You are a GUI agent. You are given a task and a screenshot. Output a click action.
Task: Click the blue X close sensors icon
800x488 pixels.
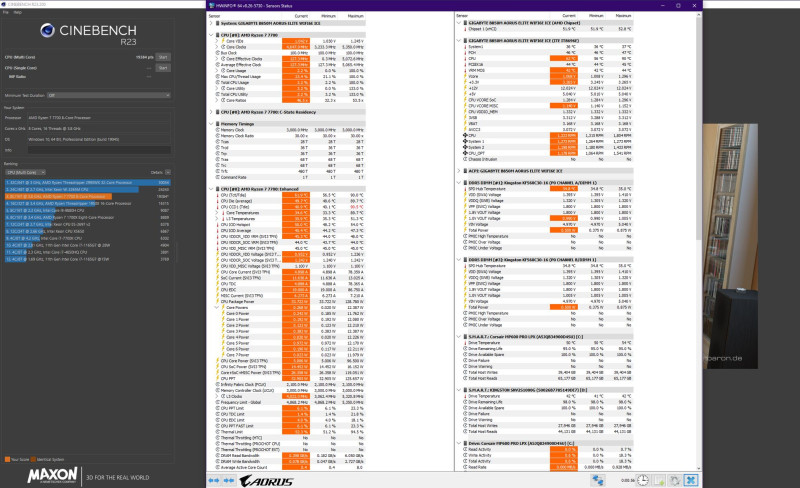[x=691, y=480]
